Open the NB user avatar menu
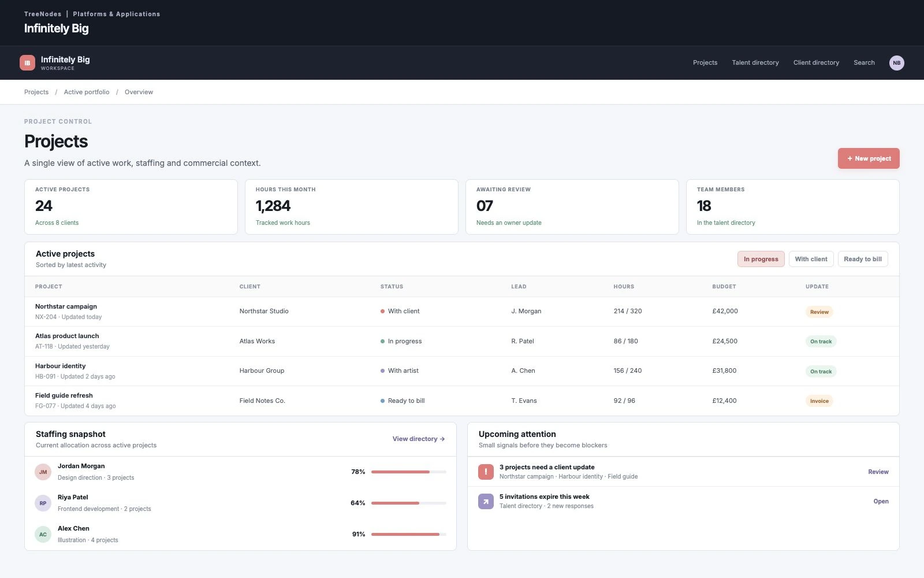Image resolution: width=924 pixels, height=578 pixels. click(x=896, y=63)
